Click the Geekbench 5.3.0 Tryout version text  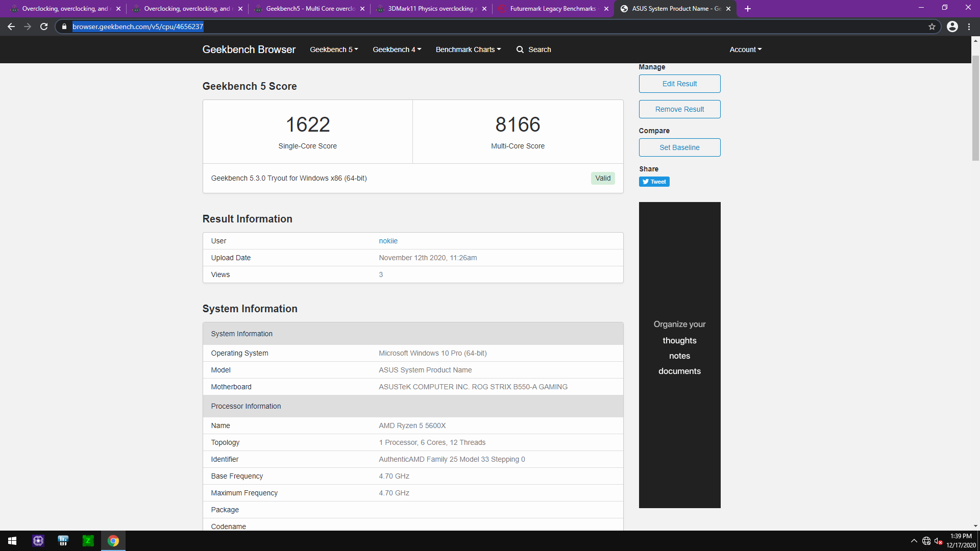click(288, 178)
